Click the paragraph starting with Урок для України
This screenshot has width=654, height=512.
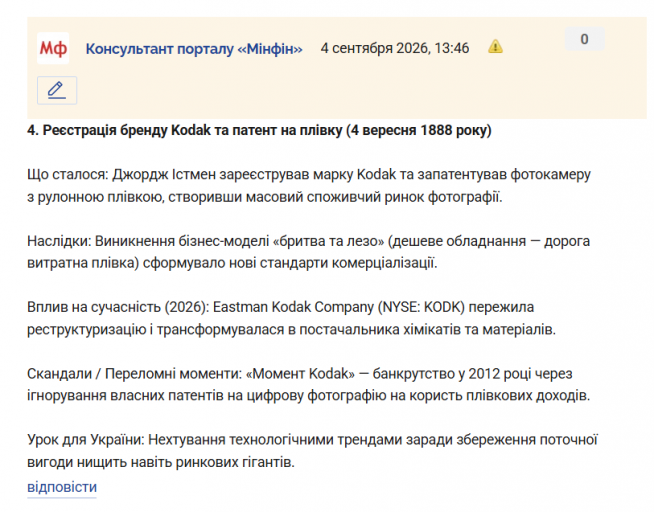[312, 451]
